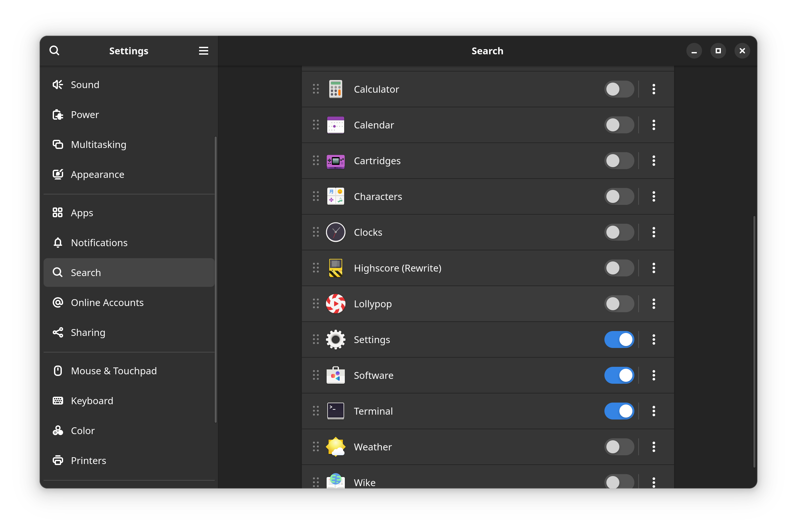The height and width of the screenshot is (532, 797).
Task: Click the Cartridges app icon
Action: tap(335, 161)
